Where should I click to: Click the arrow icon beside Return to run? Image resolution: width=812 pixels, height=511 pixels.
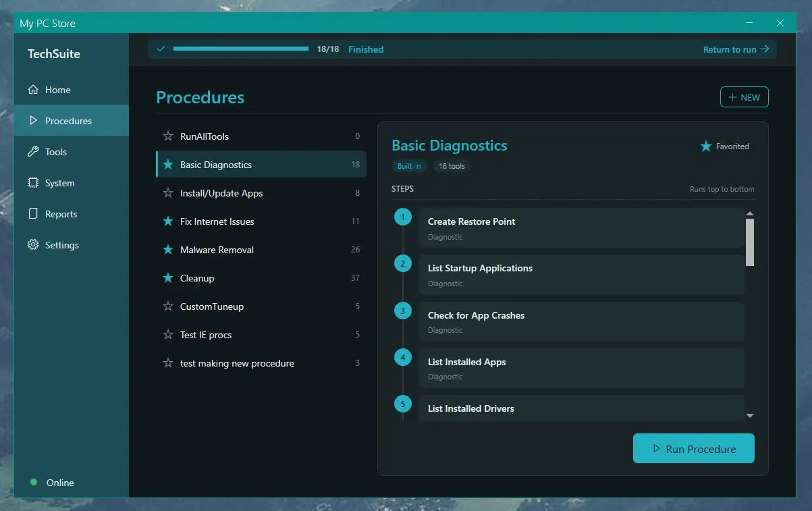click(x=765, y=49)
